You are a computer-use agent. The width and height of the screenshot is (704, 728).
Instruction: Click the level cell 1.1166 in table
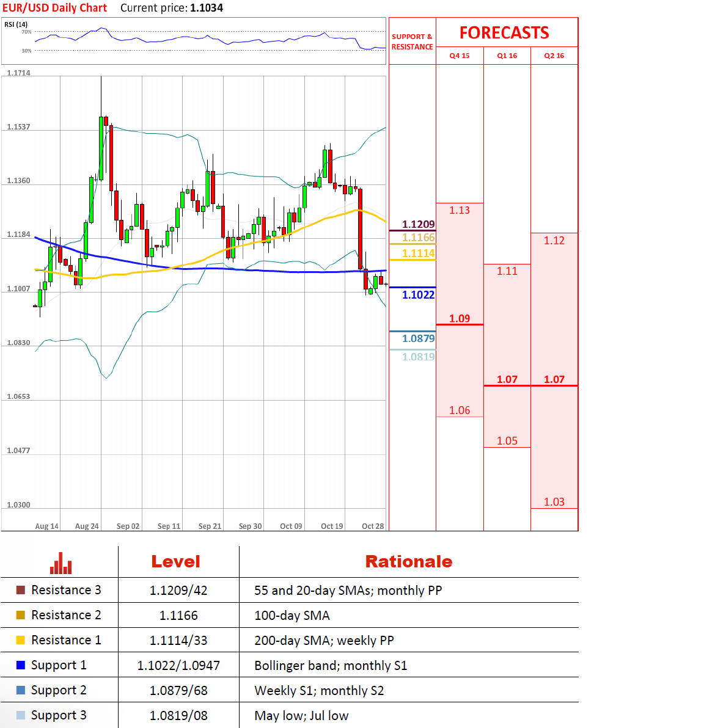[x=178, y=616]
